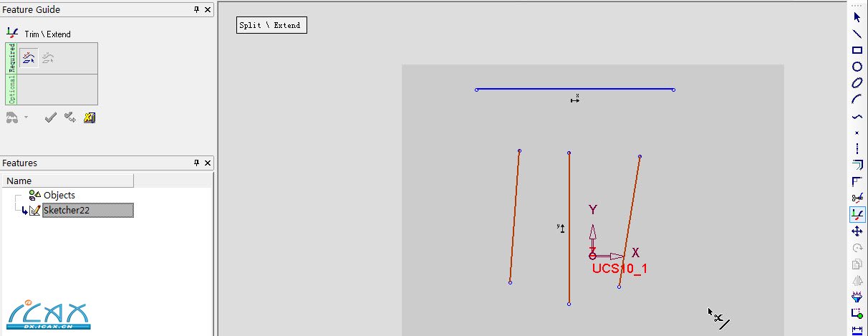The height and width of the screenshot is (336, 868).
Task: Click the UCS10_1 coordinate system label
Action: click(x=619, y=269)
